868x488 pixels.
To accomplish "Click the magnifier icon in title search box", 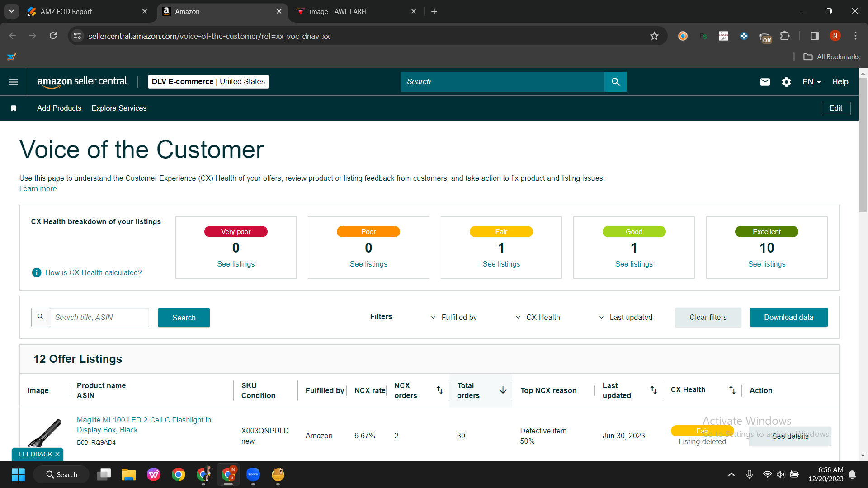I will tap(41, 317).
